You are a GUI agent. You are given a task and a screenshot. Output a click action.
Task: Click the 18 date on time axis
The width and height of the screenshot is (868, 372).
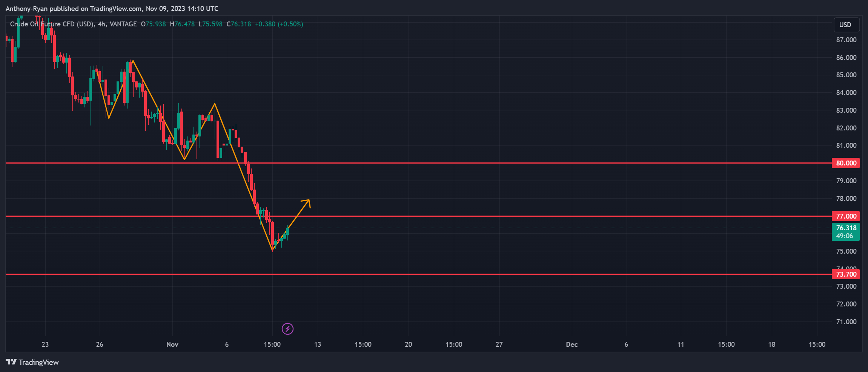pyautogui.click(x=772, y=344)
